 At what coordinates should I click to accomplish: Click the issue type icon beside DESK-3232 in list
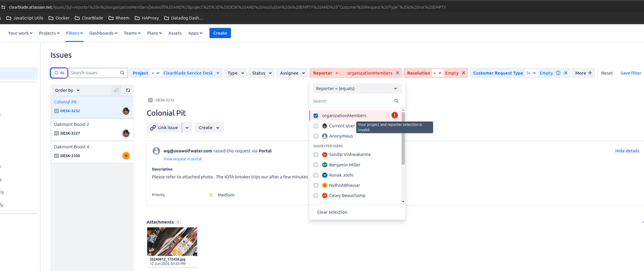pyautogui.click(x=56, y=110)
